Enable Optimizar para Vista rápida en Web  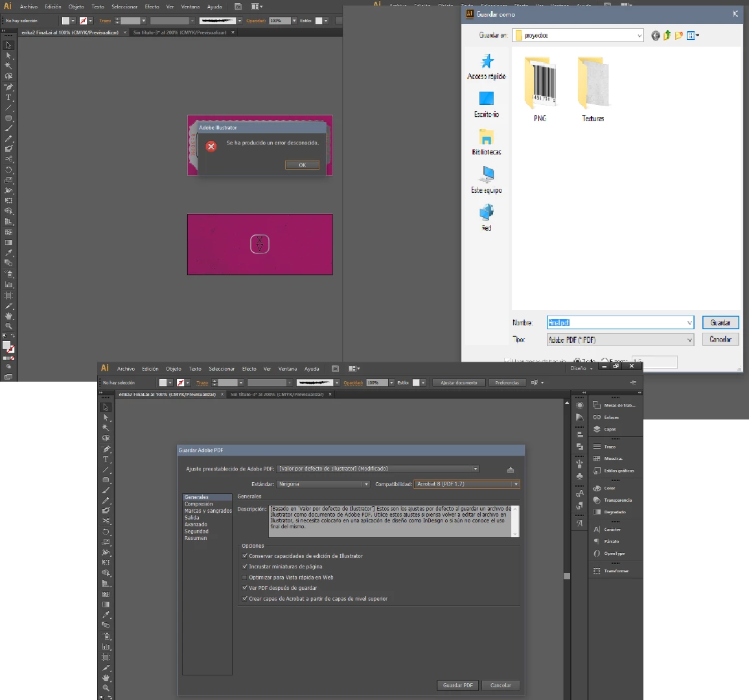click(245, 577)
